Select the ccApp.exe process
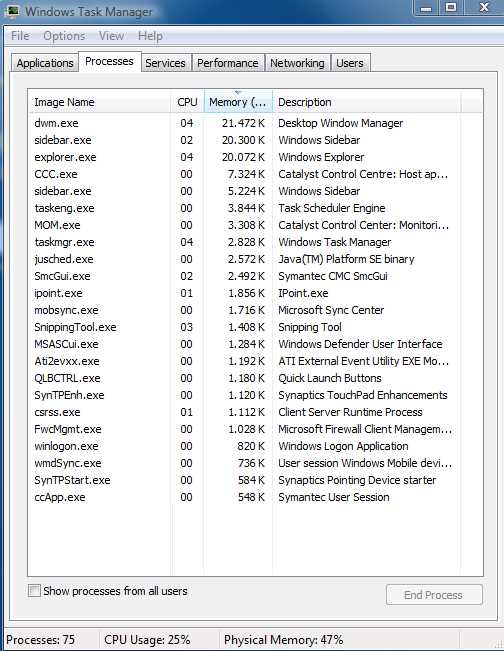Screen dimensions: 504x651 tap(245, 497)
